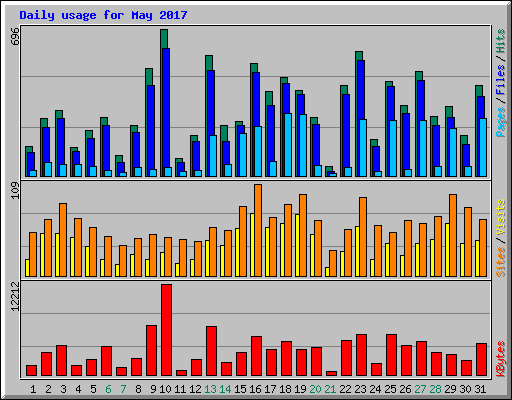Click the orange sites bar for day 3
The image size is (512, 400).
63,240
